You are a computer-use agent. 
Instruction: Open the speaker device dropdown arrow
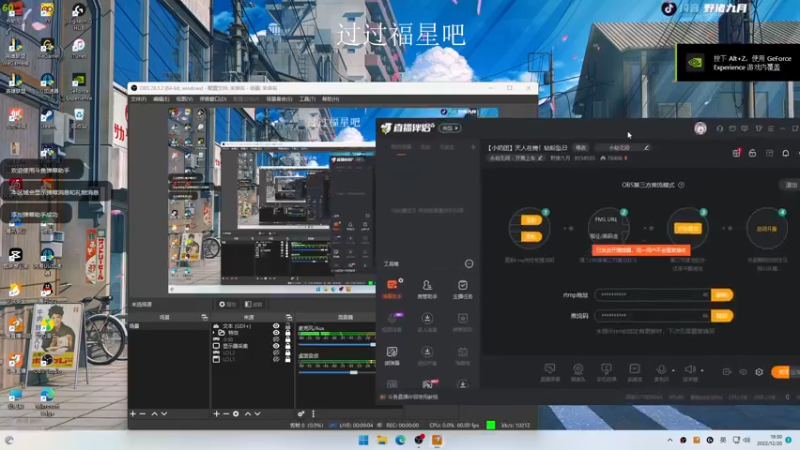(x=702, y=370)
